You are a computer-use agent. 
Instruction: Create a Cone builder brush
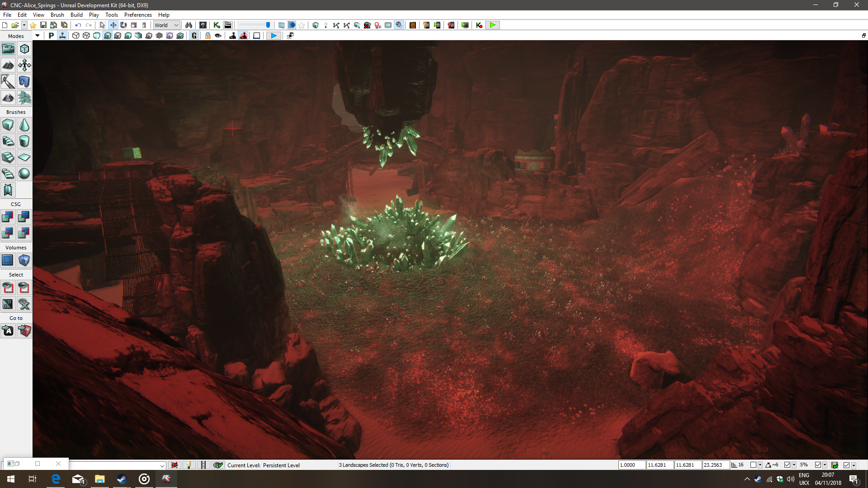(24, 125)
